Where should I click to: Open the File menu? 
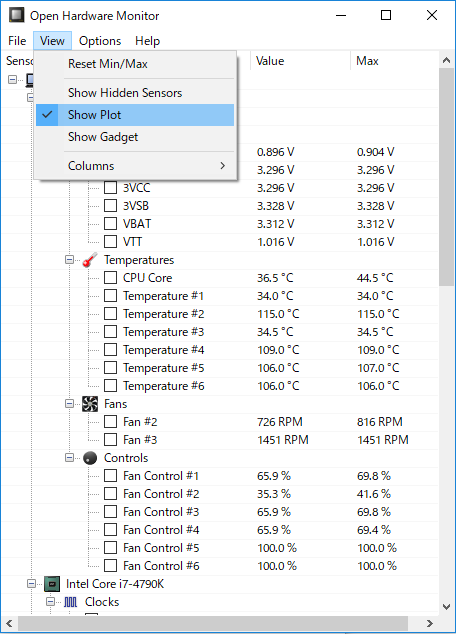(17, 41)
